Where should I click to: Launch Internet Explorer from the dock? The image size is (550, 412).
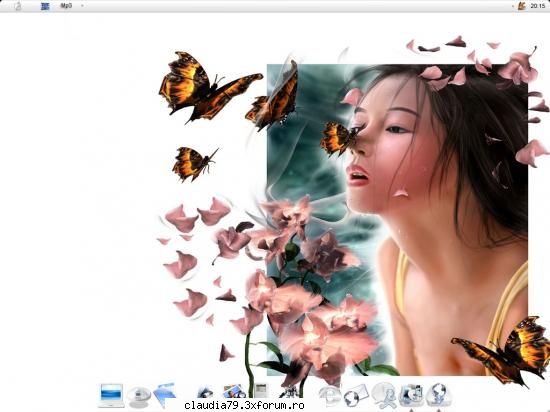point(330,396)
